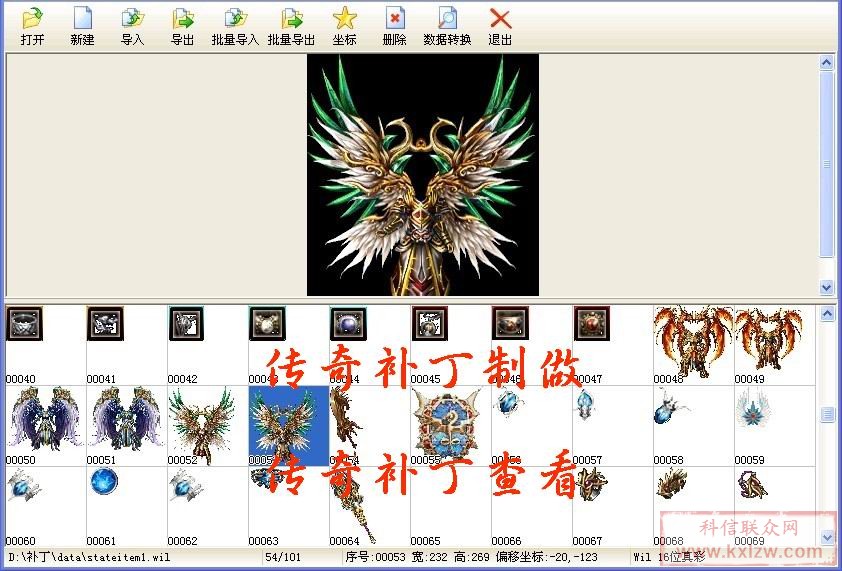This screenshot has width=842, height=571.
Task: Select thumbnail 00062
Action: pyautogui.click(x=186, y=485)
